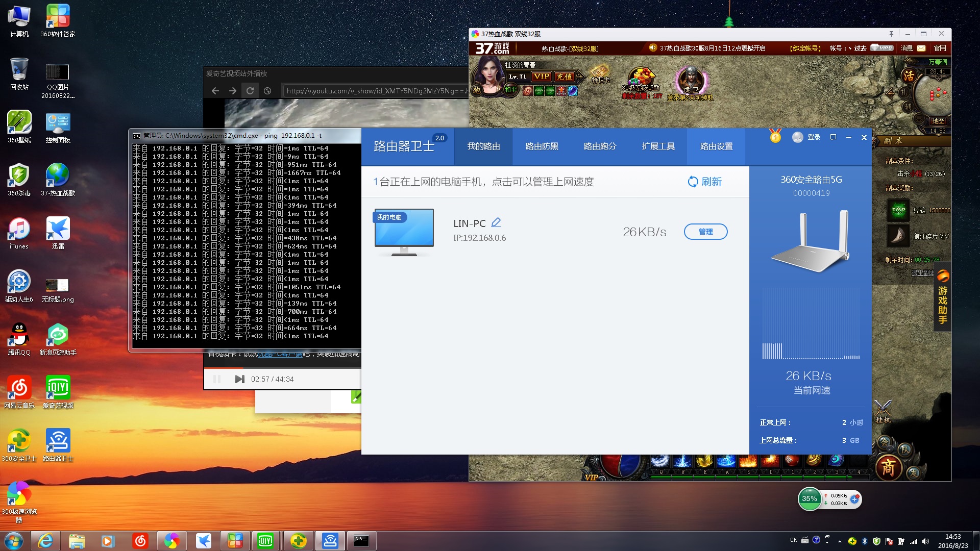
Task: Click the 退出副本 link in game
Action: [923, 273]
